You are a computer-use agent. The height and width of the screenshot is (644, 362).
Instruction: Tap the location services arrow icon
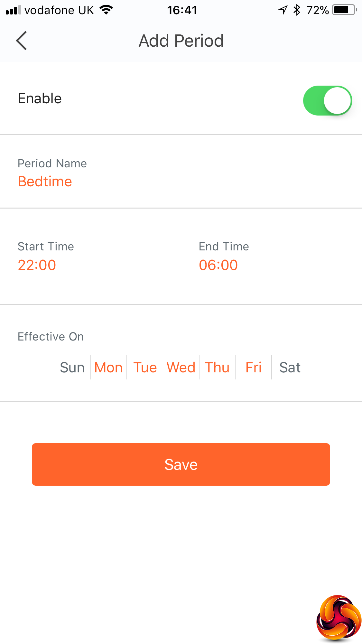(283, 10)
